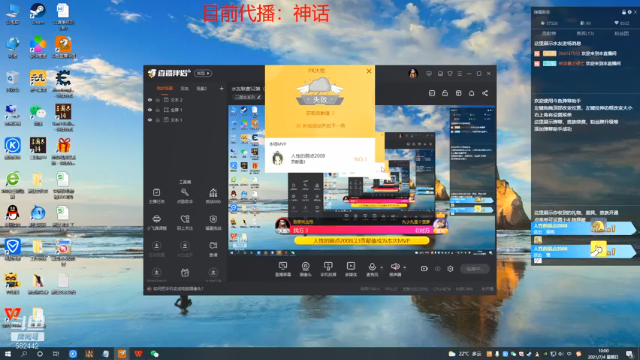Open the notification center in the system tray
The height and width of the screenshot is (360, 640).
pos(630,354)
